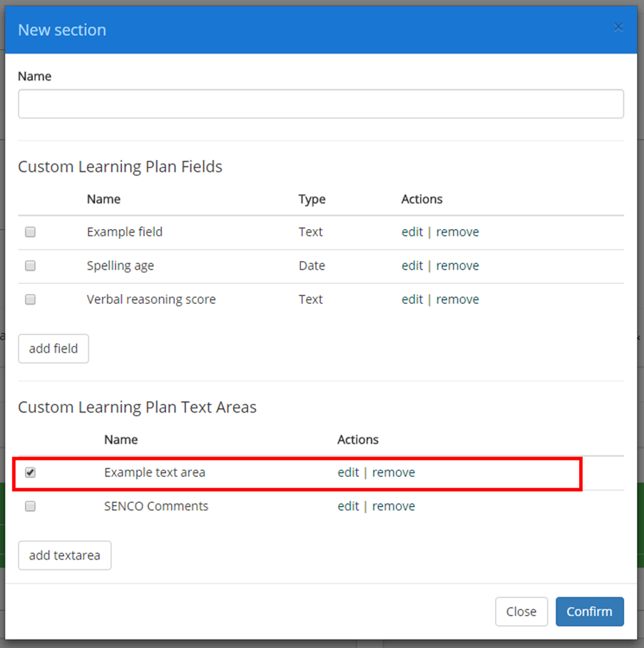Edit the Verbal reasoning score field
Image resolution: width=644 pixels, height=648 pixels.
tap(412, 299)
